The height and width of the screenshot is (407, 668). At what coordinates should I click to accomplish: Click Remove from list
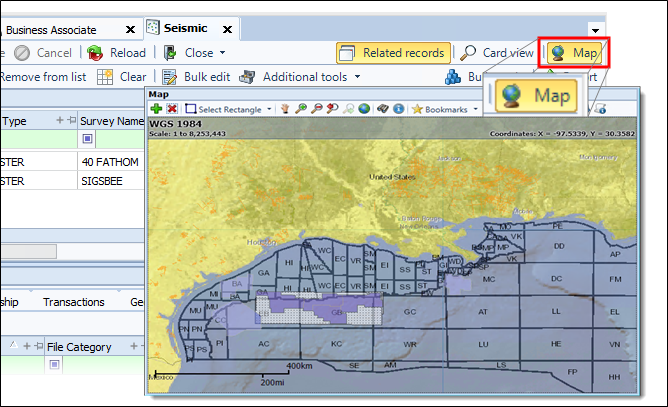pyautogui.click(x=43, y=77)
